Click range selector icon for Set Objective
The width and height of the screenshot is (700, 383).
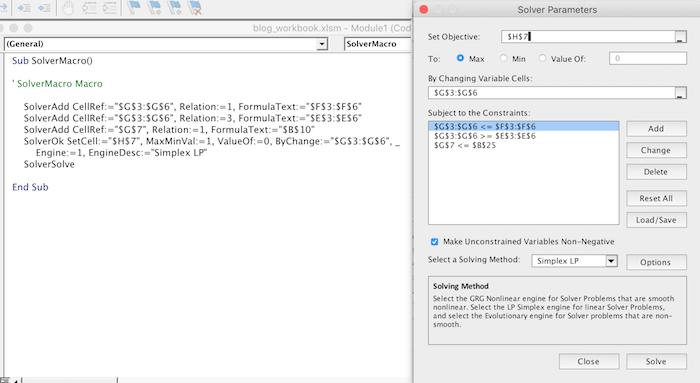tap(680, 37)
